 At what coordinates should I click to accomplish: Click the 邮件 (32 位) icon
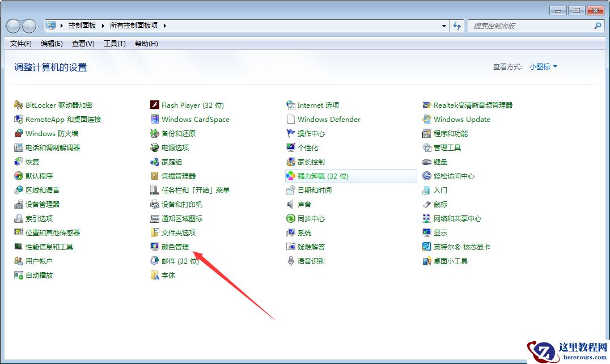click(x=154, y=261)
